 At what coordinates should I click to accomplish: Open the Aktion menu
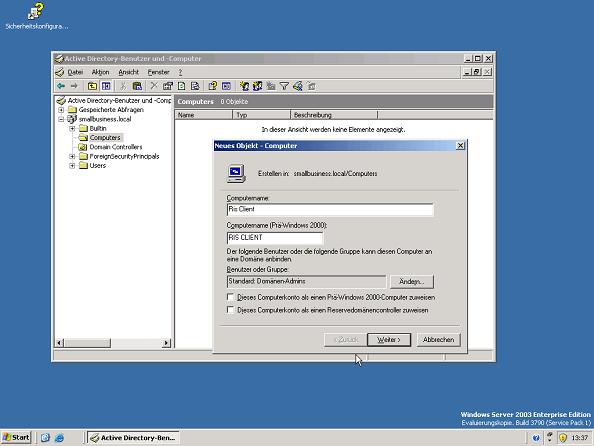[x=100, y=72]
